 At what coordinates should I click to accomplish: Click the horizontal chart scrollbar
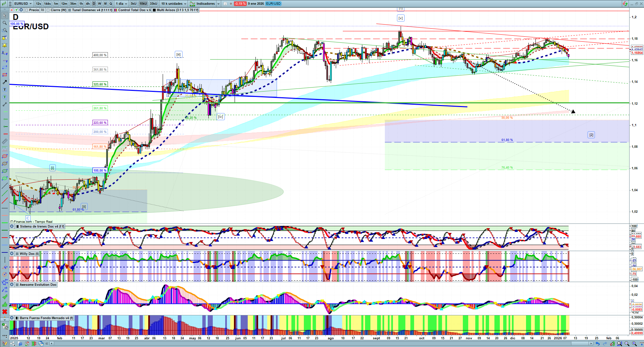click(321, 344)
